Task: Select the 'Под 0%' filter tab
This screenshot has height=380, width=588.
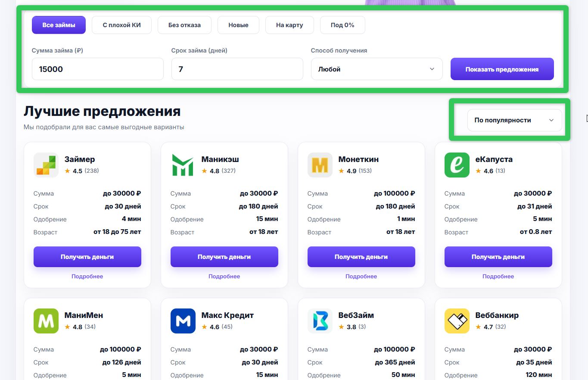Action: pyautogui.click(x=342, y=25)
